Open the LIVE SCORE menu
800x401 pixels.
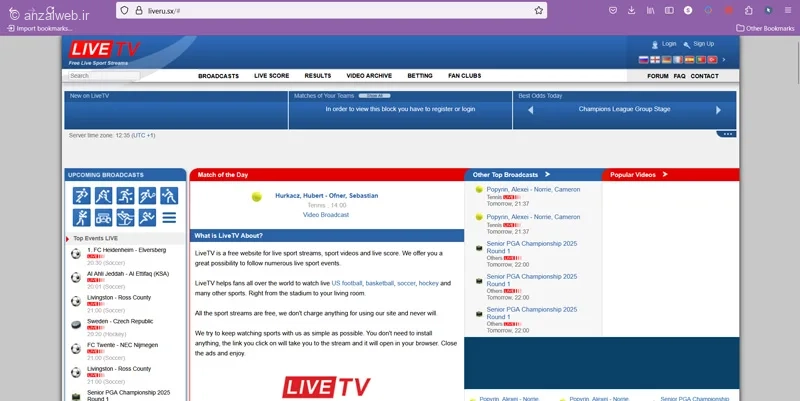tap(271, 76)
